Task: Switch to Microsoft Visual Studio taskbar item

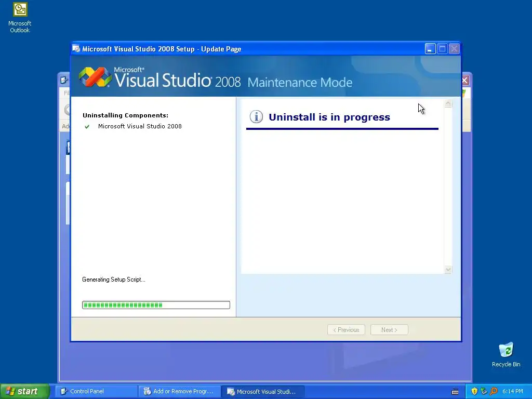Action: [262, 391]
